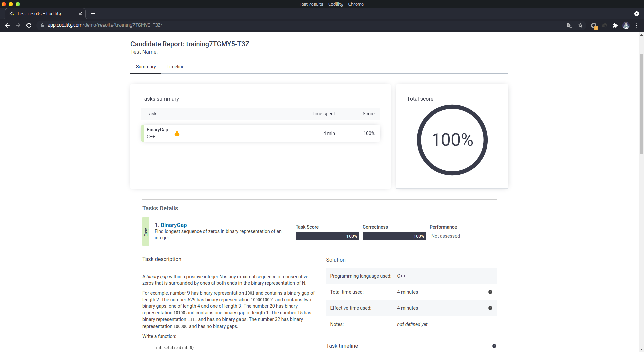Image resolution: width=644 pixels, height=352 pixels.
Task: Bookmark this page with the star icon
Action: (x=580, y=25)
